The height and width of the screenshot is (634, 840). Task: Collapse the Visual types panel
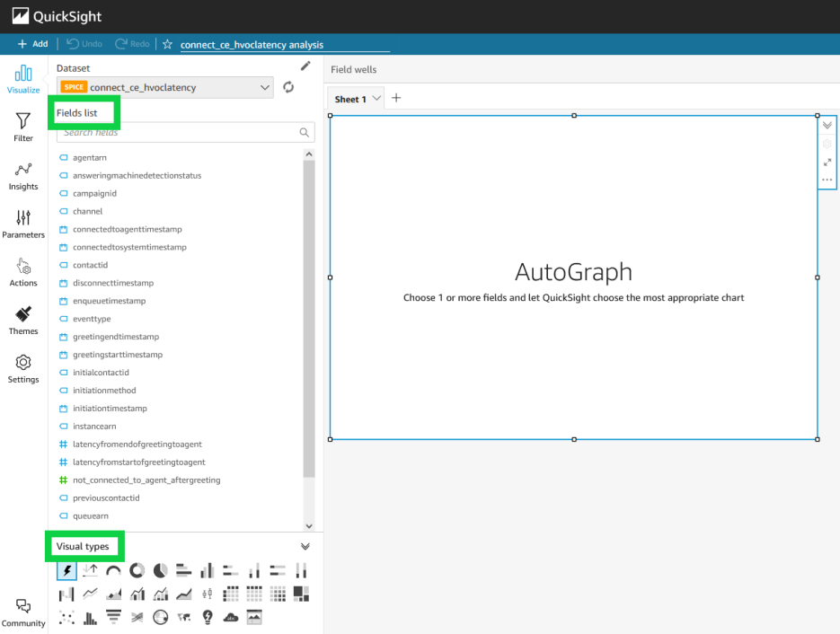tap(305, 545)
